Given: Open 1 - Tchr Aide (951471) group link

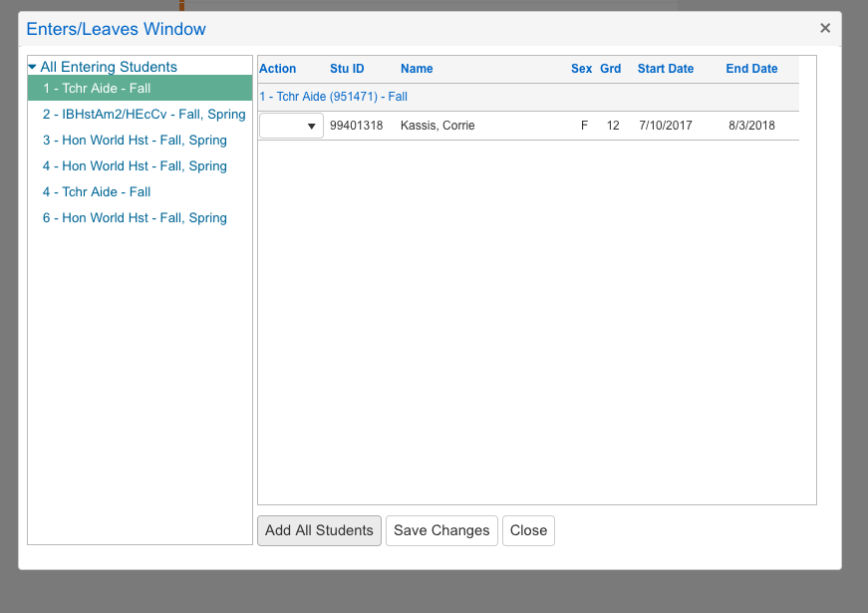Looking at the screenshot, I should pyautogui.click(x=333, y=97).
